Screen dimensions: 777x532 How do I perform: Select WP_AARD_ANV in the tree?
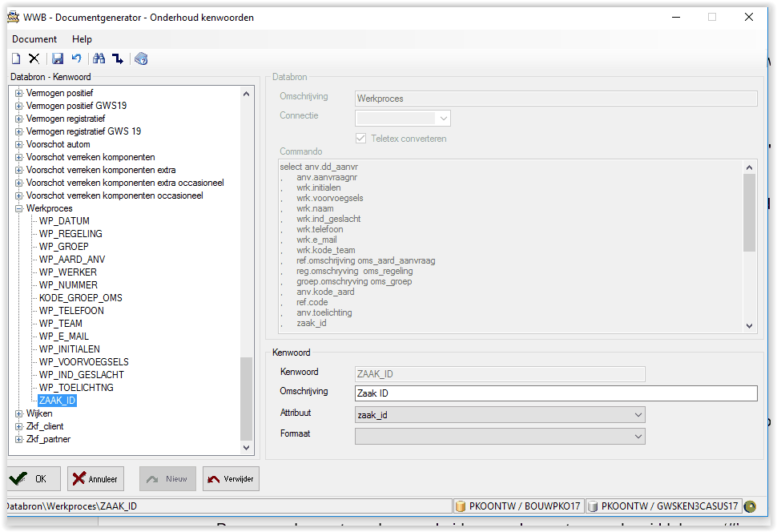[72, 260]
